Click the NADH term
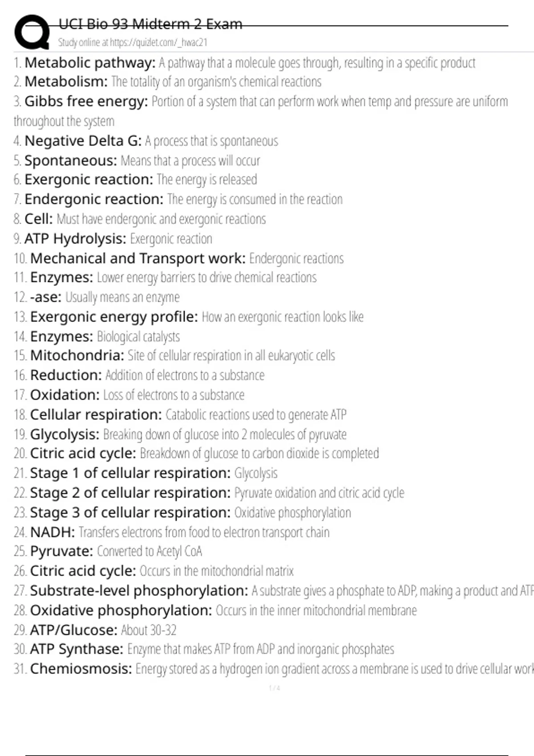Viewport: 534px width, 756px height. click(52, 532)
